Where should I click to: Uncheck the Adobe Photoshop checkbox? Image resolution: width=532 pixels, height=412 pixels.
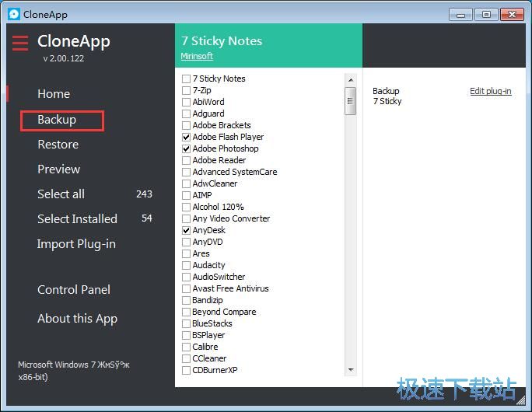(x=186, y=148)
